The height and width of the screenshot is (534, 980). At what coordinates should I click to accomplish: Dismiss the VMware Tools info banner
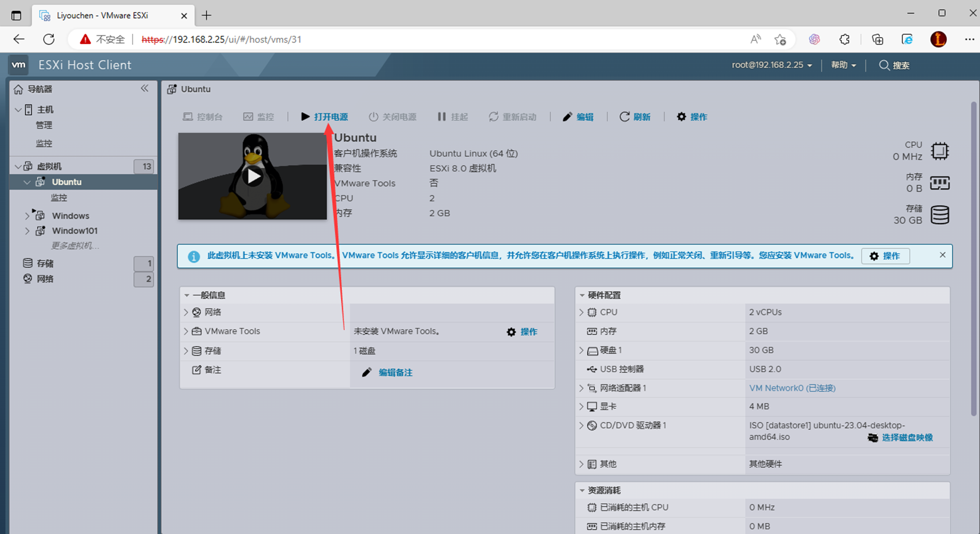point(942,255)
